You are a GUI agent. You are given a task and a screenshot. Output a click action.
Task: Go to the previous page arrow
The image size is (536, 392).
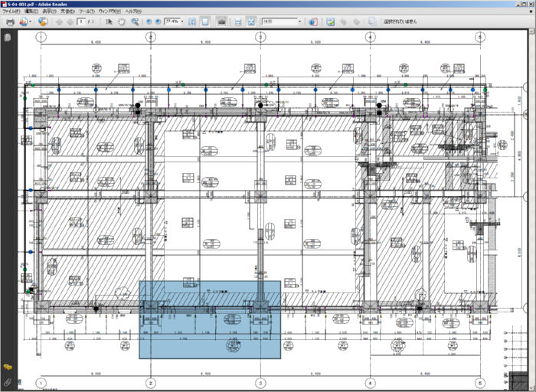[59, 21]
